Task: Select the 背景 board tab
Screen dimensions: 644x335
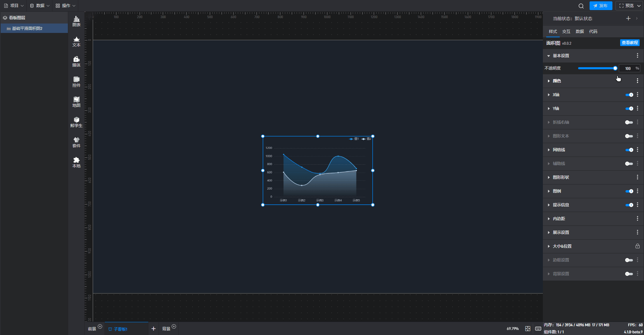Action: [166, 329]
